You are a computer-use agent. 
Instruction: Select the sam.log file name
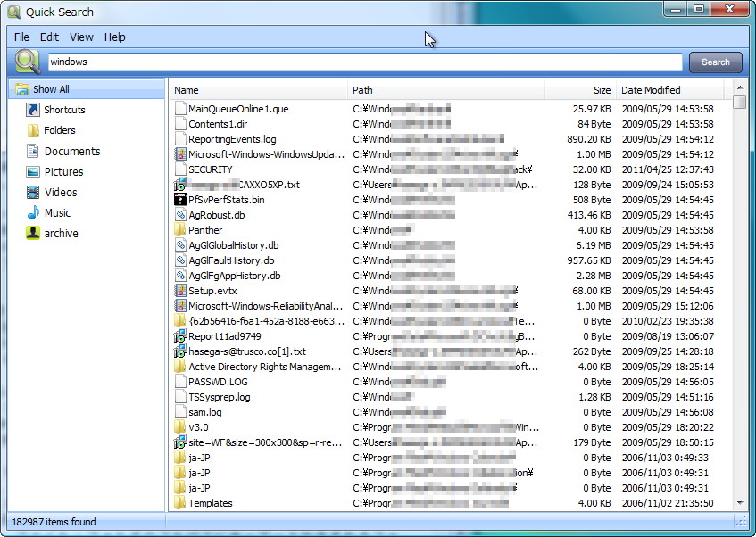point(205,412)
